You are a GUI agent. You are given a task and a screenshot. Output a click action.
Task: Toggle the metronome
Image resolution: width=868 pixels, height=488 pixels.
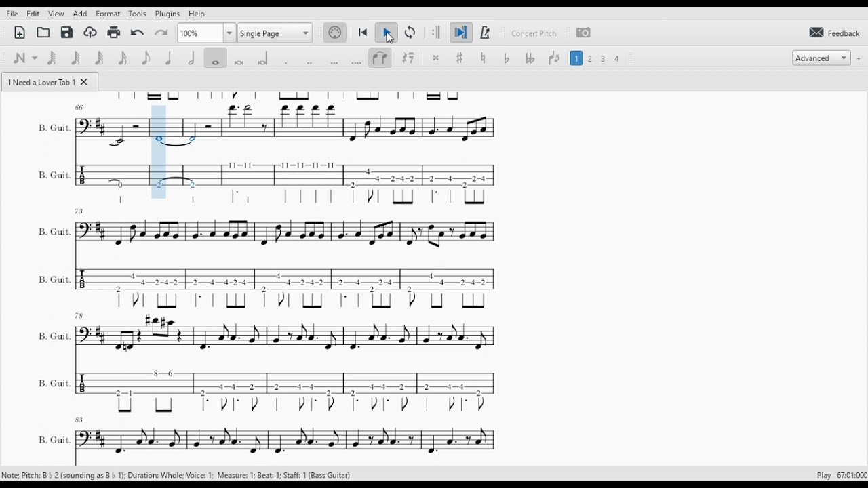pos(485,33)
